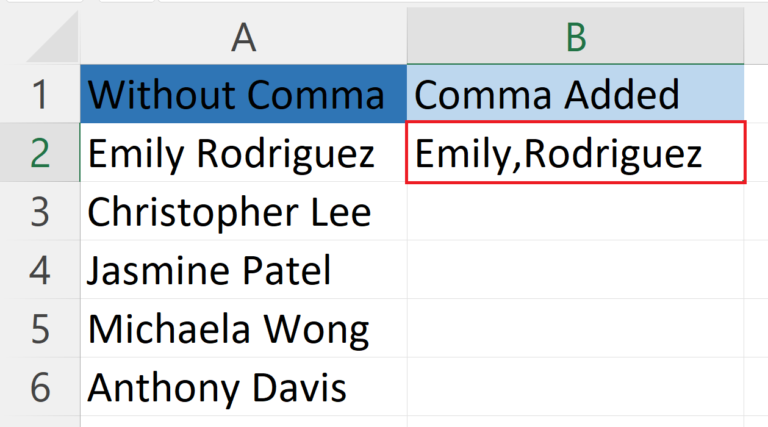Select row 3 header
768x427 pixels.
pos(40,212)
